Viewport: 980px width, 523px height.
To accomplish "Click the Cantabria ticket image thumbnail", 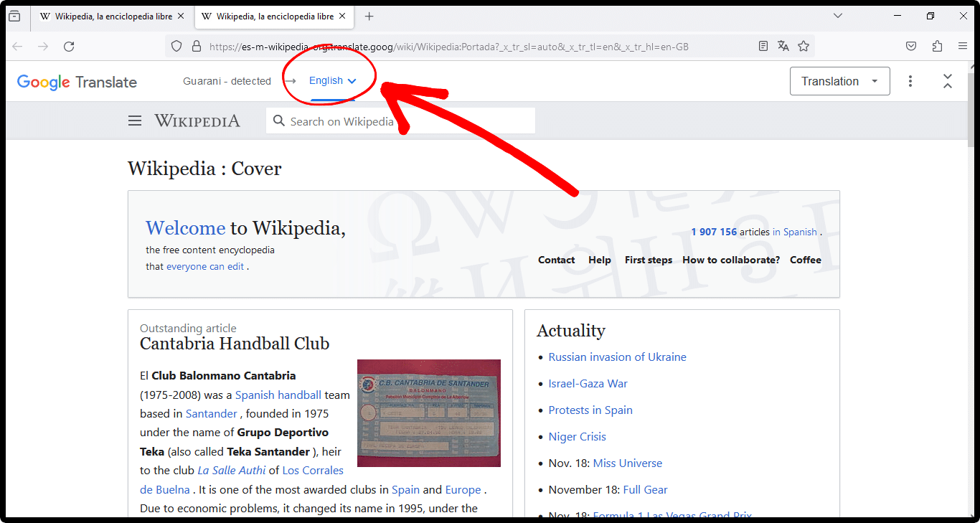I will pos(429,413).
